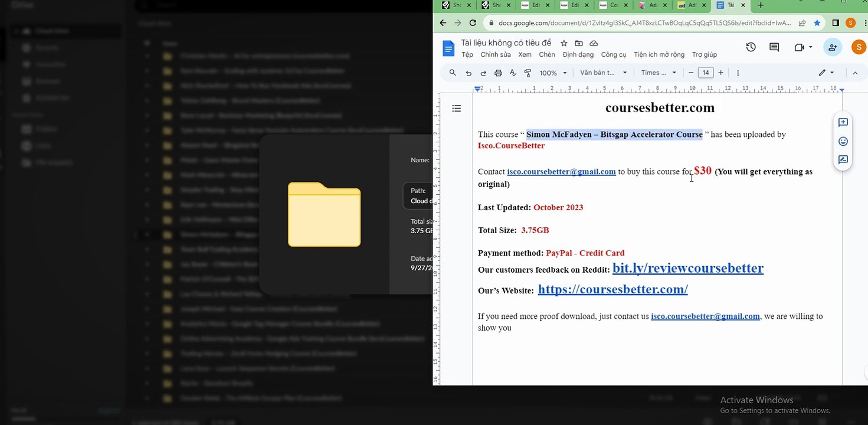Share this page from the address bar

pyautogui.click(x=803, y=23)
